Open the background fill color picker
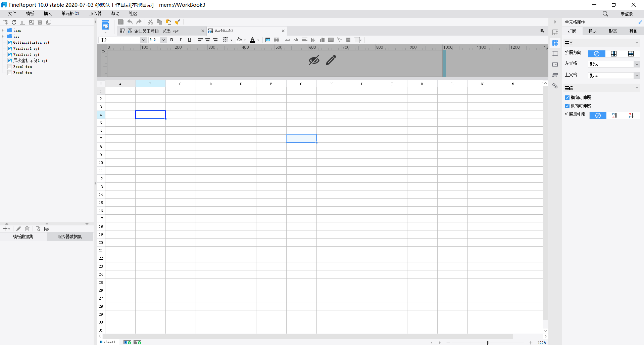 (239, 40)
